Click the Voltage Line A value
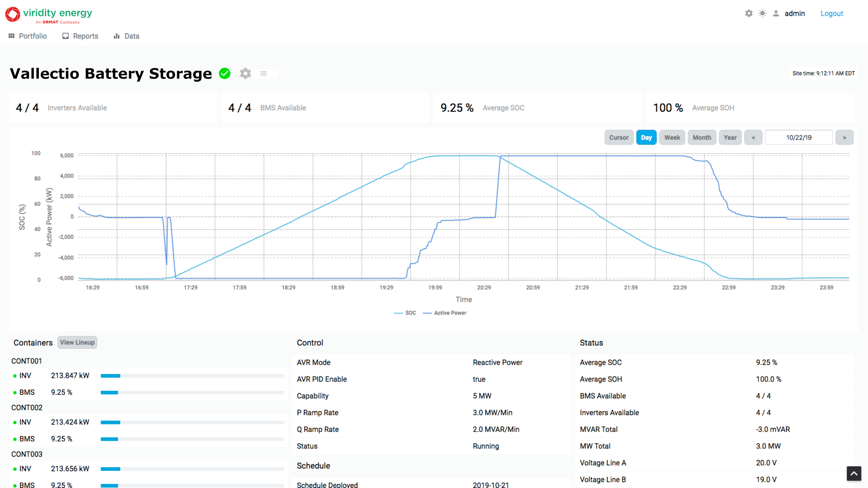This screenshot has width=868, height=488. (x=766, y=463)
